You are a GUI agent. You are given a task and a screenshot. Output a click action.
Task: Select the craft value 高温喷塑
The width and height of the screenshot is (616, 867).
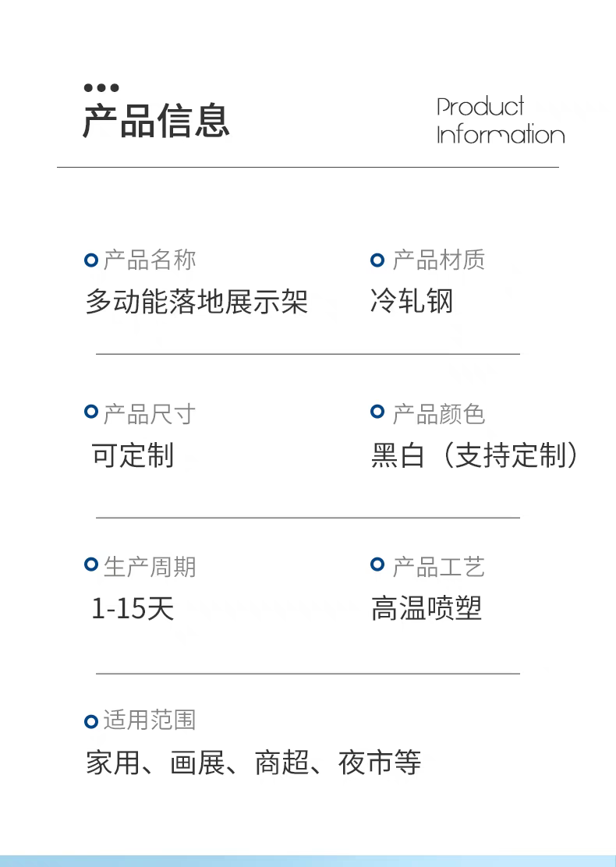point(426,608)
